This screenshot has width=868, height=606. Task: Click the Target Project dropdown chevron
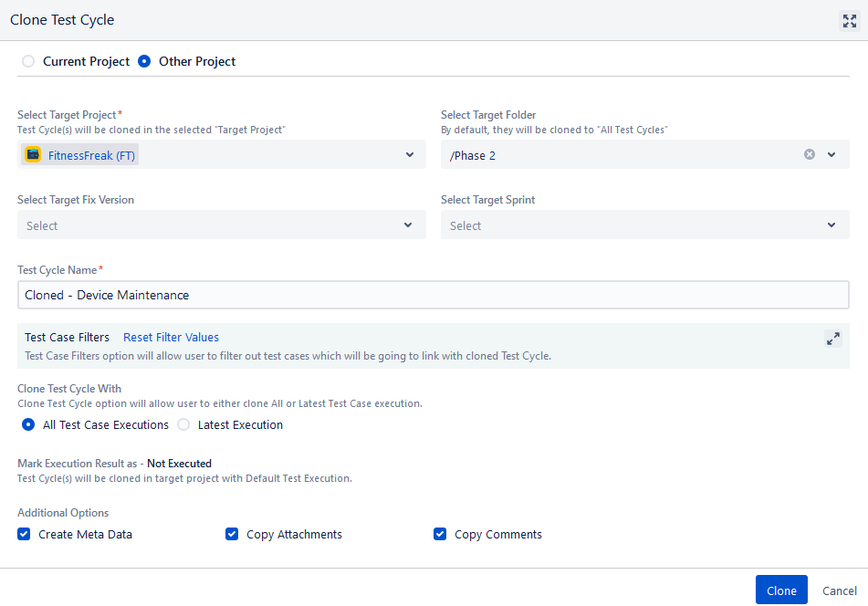point(408,154)
